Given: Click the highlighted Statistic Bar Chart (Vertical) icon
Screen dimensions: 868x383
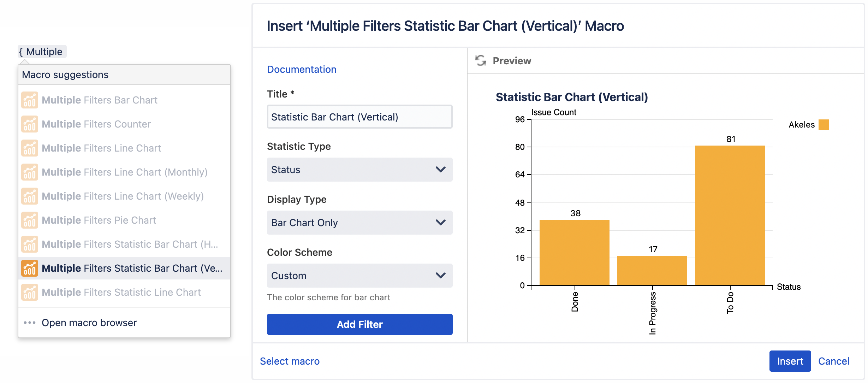Looking at the screenshot, I should point(30,268).
